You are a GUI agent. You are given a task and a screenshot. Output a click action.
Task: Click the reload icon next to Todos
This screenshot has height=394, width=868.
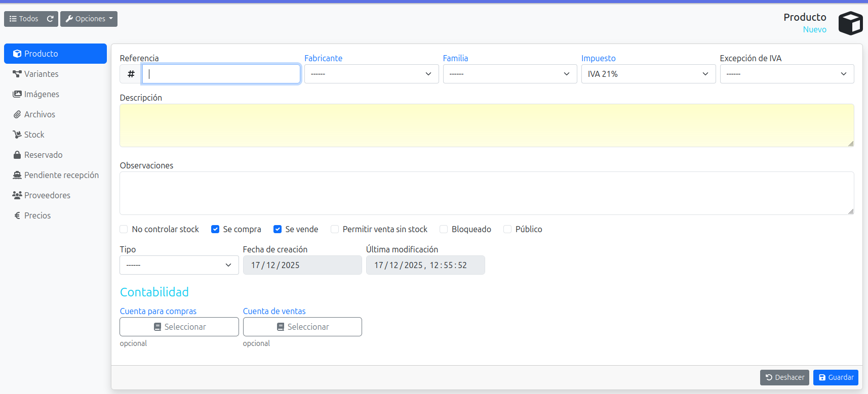(50, 19)
